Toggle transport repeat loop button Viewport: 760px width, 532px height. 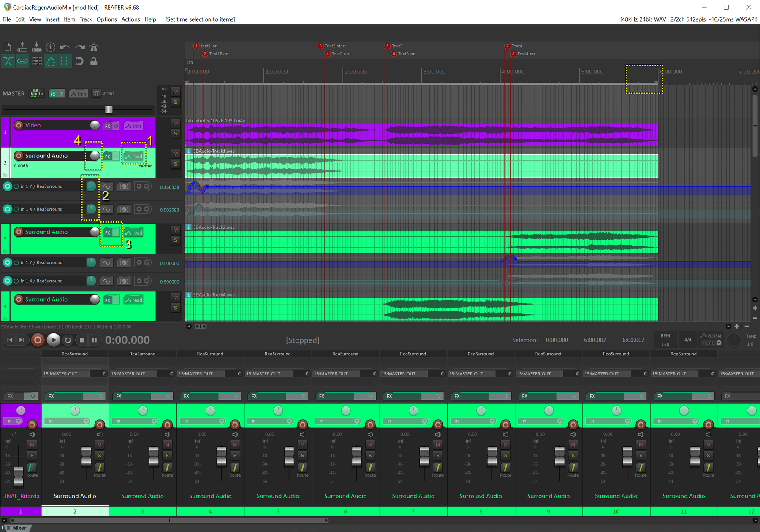[68, 340]
